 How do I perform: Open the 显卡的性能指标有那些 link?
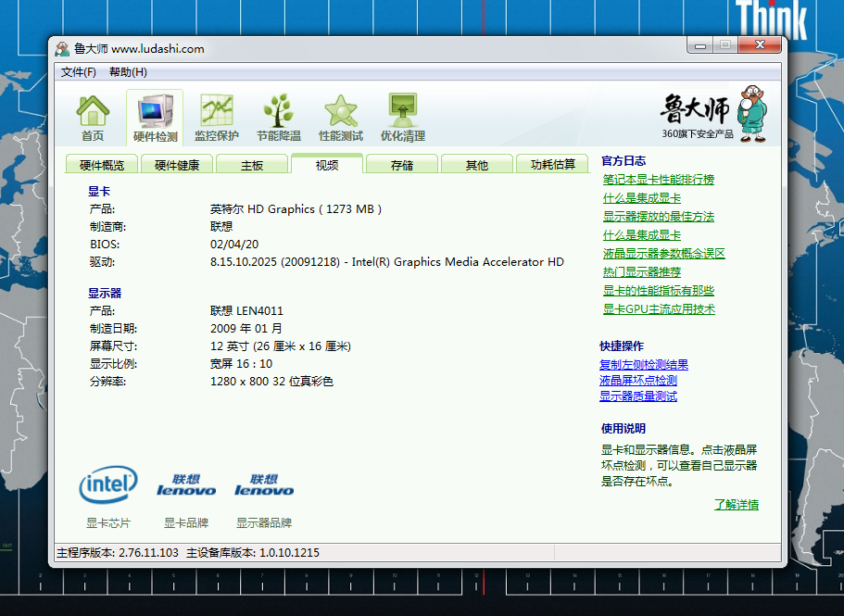(x=659, y=291)
